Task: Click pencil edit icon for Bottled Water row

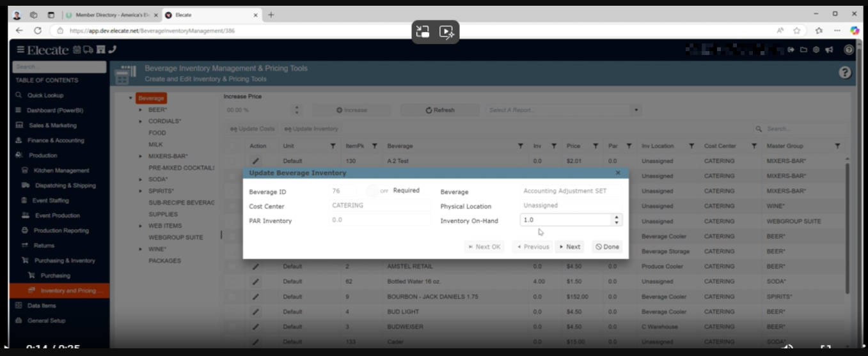Action: [x=256, y=282]
